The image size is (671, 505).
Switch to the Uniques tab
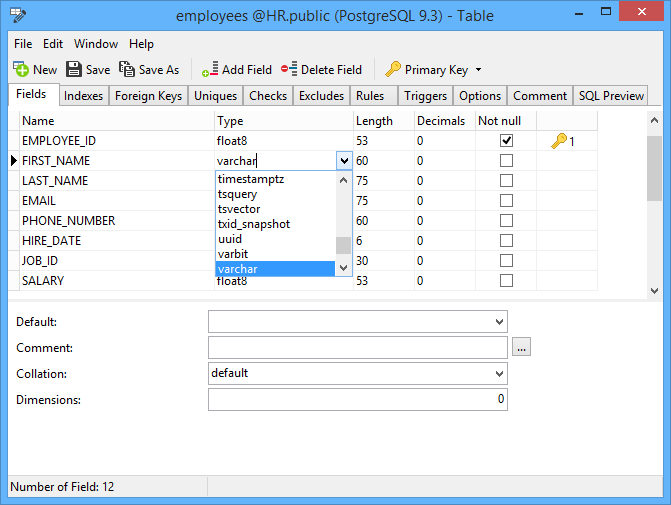(x=215, y=96)
